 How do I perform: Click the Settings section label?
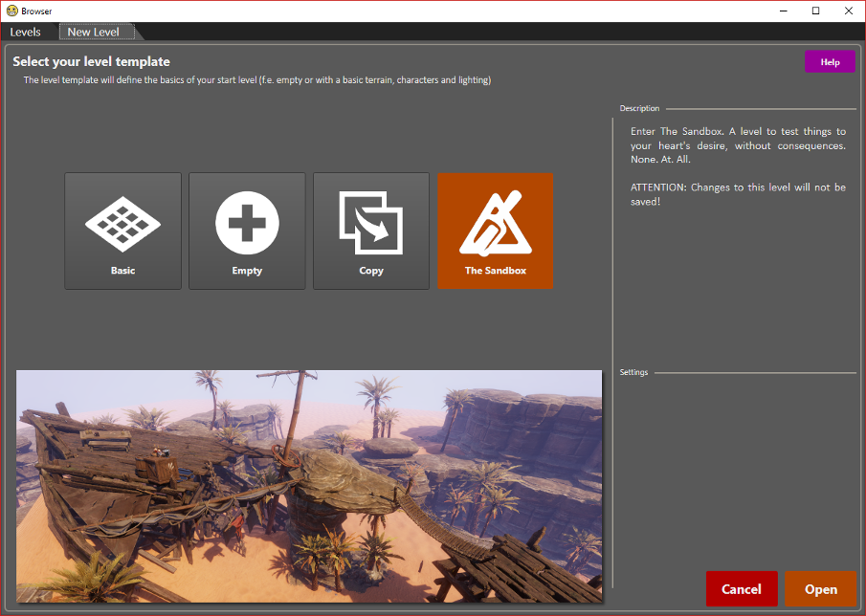pos(633,372)
